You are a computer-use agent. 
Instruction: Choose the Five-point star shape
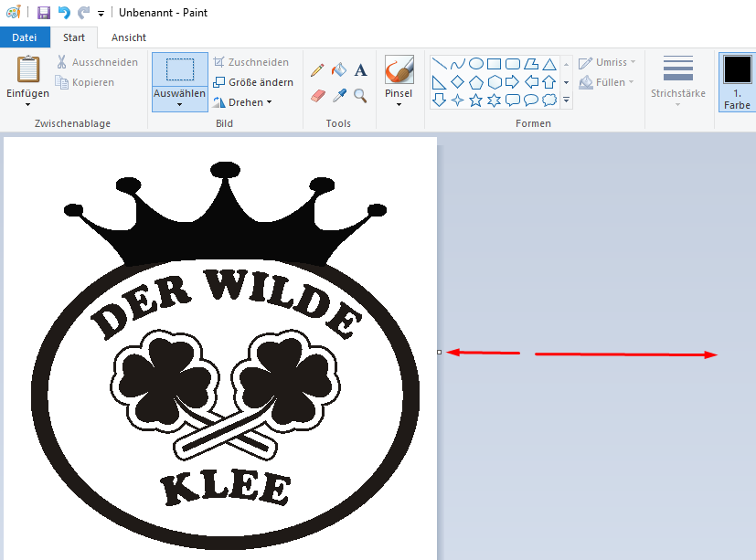point(476,100)
